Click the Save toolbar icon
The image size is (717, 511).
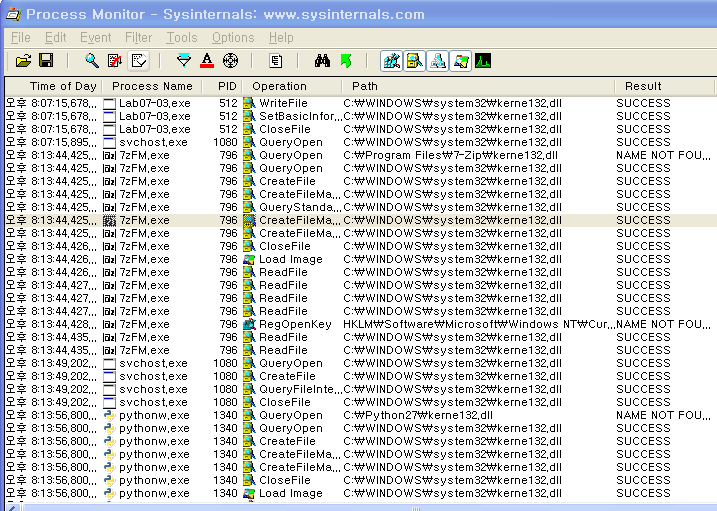pyautogui.click(x=46, y=60)
